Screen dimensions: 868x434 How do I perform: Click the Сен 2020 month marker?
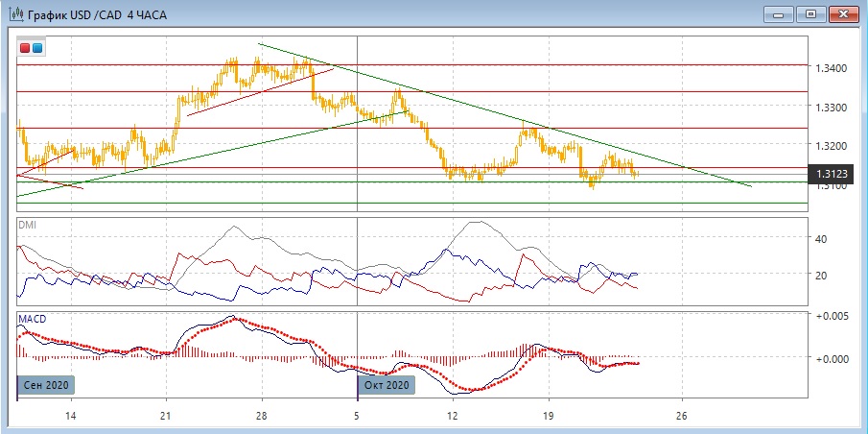pyautogui.click(x=47, y=385)
